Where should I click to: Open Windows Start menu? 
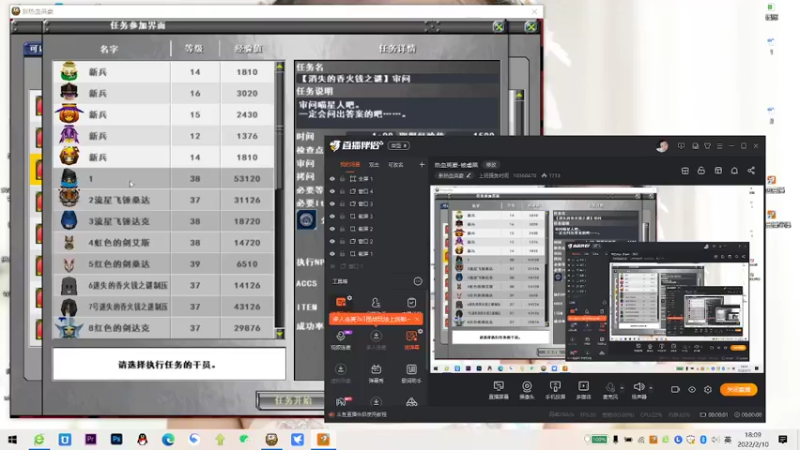pos(12,439)
